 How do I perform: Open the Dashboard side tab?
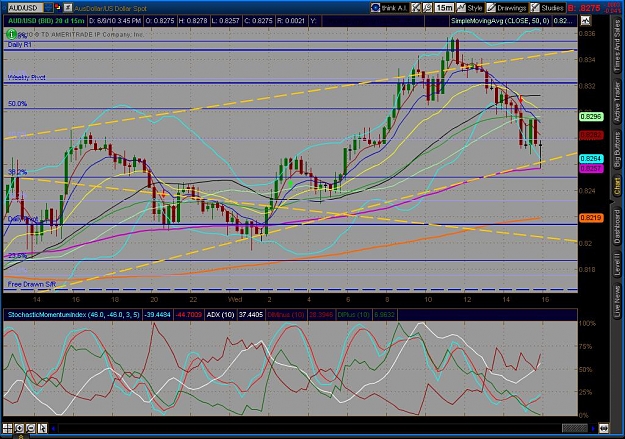tap(617, 225)
